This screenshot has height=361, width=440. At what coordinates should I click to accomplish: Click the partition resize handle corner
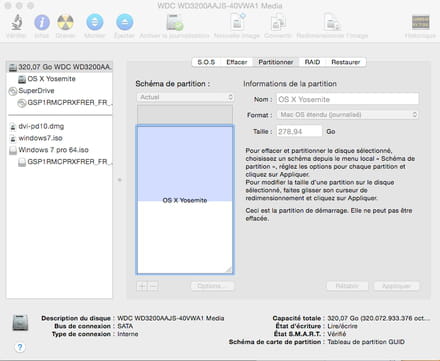click(x=229, y=270)
